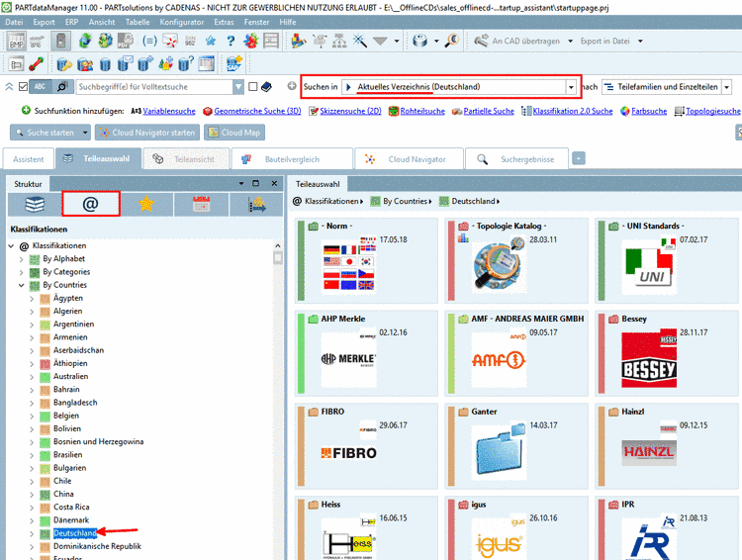This screenshot has height=560, width=742.
Task: Click the BMP export toolbar icon
Action: (x=16, y=42)
